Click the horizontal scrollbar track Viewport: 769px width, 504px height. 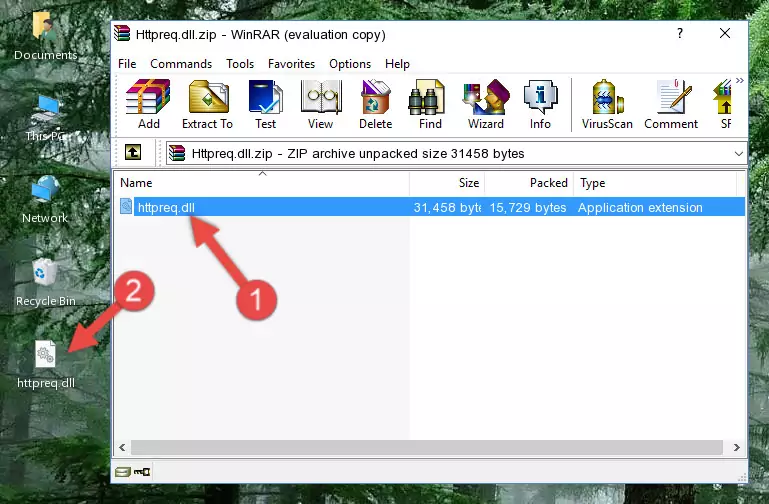[x=427, y=447]
